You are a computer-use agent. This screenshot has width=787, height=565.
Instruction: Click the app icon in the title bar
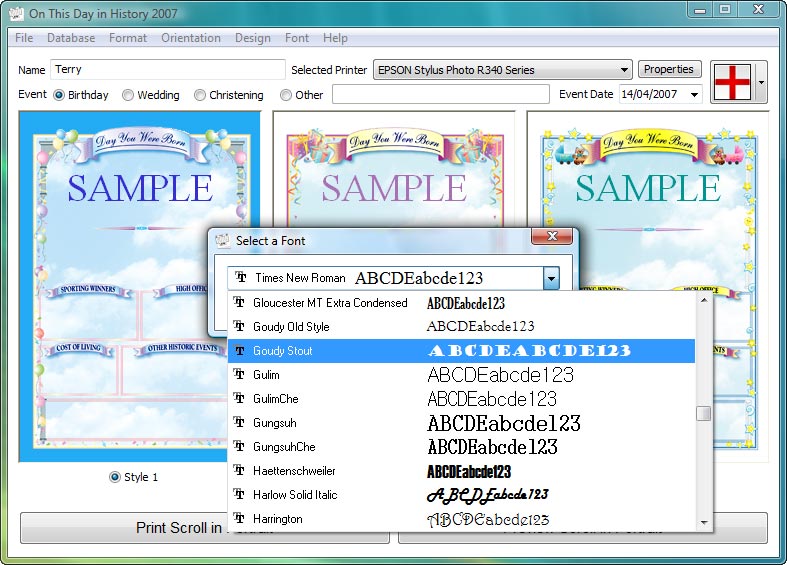16,13
